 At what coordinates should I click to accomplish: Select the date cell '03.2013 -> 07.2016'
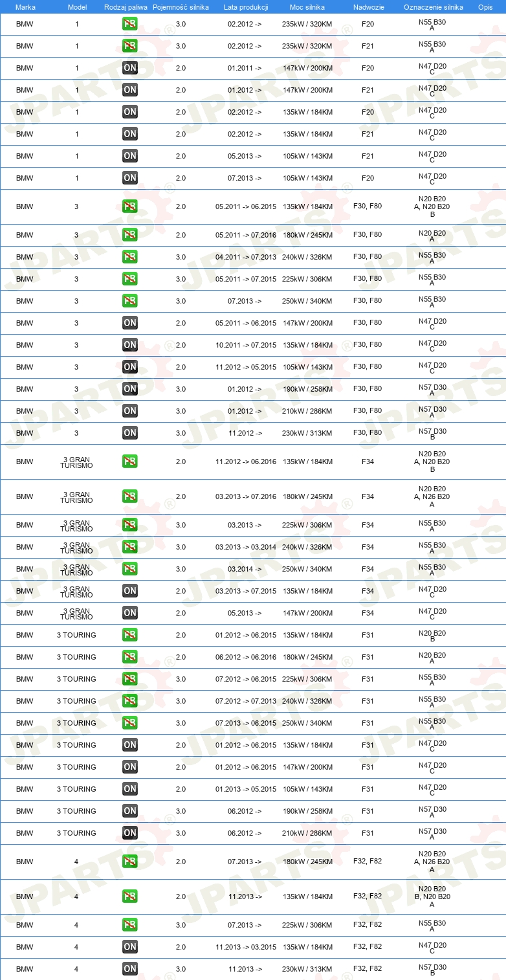click(x=246, y=496)
